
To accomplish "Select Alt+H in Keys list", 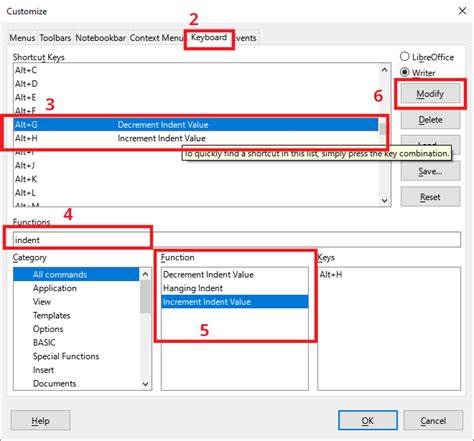I will 389,274.
